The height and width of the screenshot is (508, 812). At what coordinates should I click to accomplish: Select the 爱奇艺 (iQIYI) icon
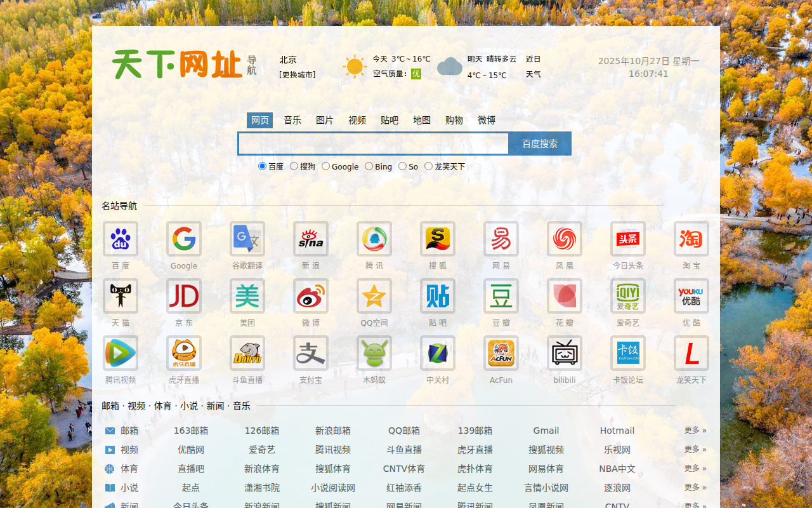point(627,297)
